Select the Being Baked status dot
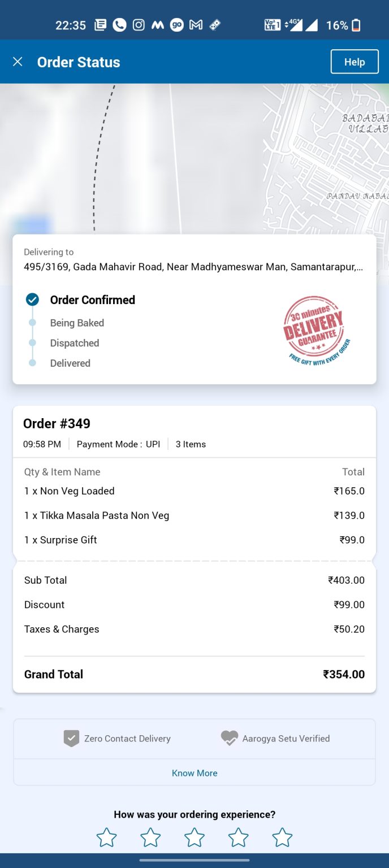This screenshot has height=868, width=389. 33,322
